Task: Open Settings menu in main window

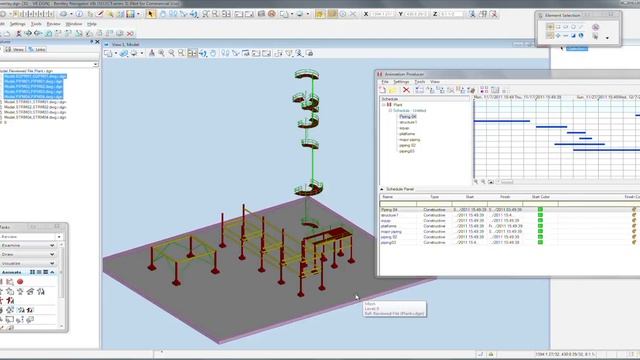Action: [18, 24]
